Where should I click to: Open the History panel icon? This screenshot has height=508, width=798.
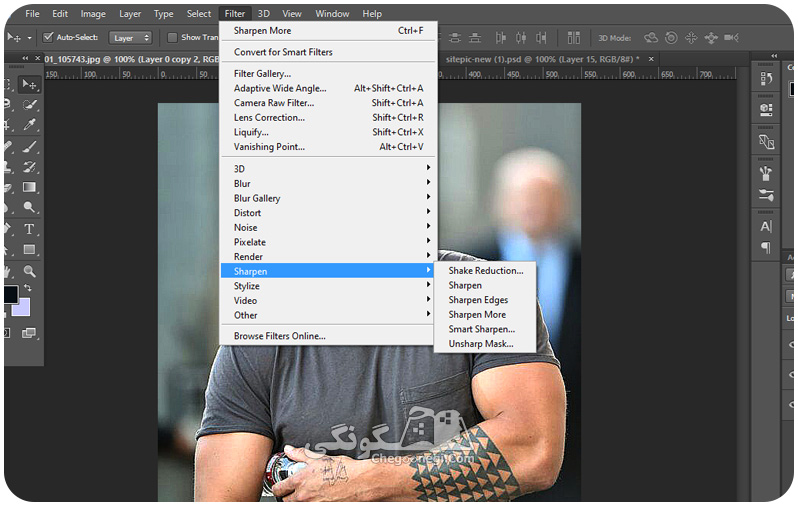(766, 78)
